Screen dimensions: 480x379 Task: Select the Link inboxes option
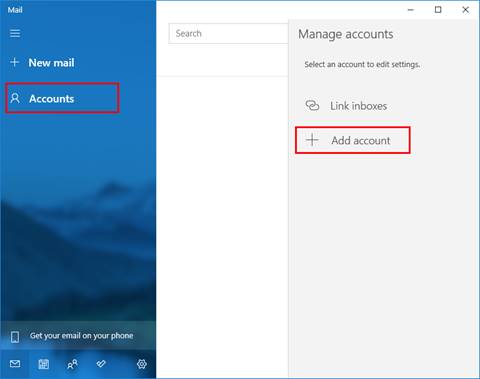coord(358,106)
